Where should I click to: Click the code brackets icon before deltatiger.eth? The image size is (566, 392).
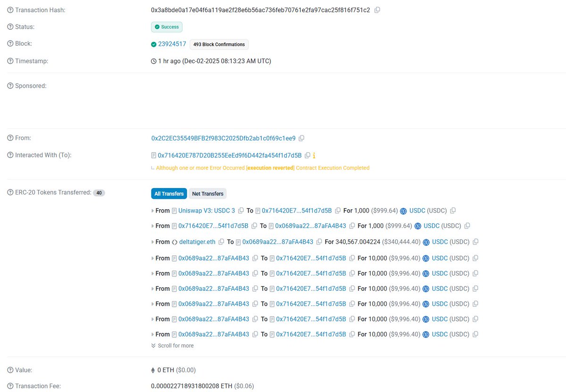(175, 242)
